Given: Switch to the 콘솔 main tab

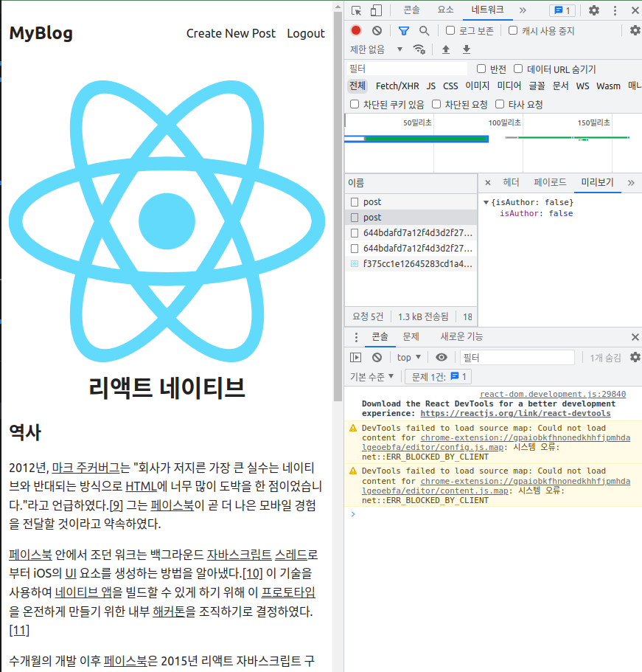Looking at the screenshot, I should 411,10.
